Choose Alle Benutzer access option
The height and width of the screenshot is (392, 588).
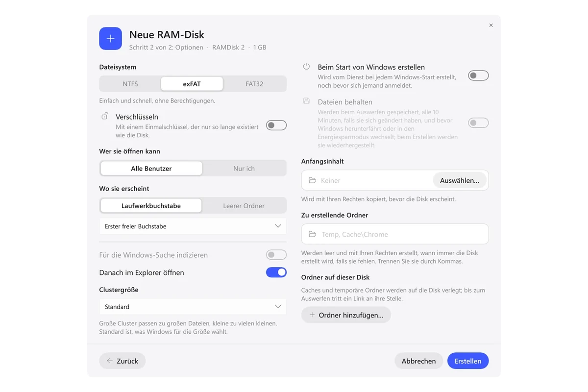[151, 169]
